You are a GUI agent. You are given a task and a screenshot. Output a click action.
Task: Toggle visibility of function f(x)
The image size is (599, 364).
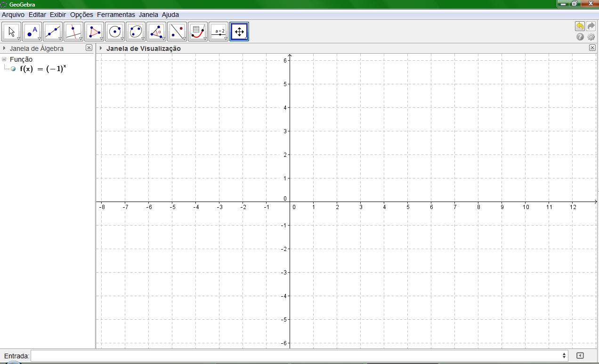pyautogui.click(x=13, y=69)
